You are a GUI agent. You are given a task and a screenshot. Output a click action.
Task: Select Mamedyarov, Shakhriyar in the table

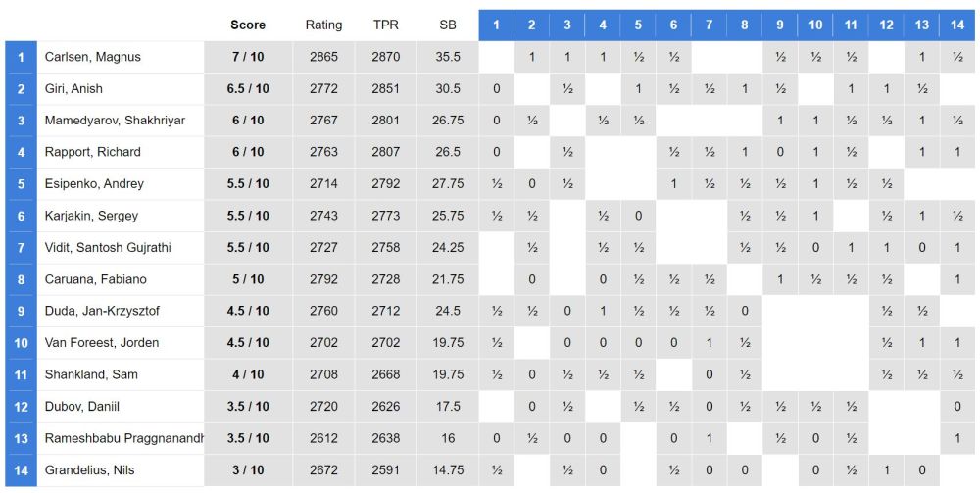(115, 121)
